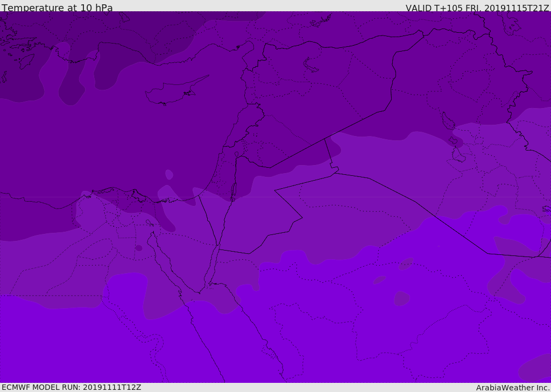
Task: Click the small dark lake west of the Nile
Action: tap(139, 248)
